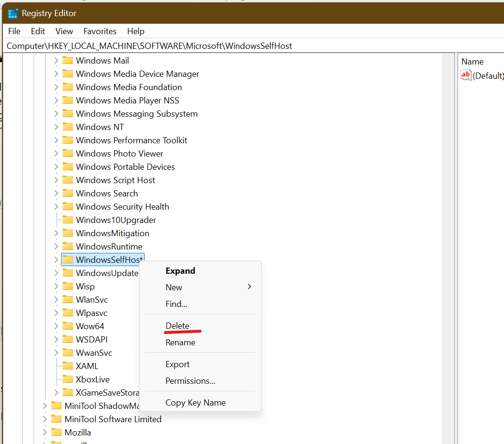The width and height of the screenshot is (504, 444).
Task: Click the Windows Mail folder icon
Action: (67, 60)
